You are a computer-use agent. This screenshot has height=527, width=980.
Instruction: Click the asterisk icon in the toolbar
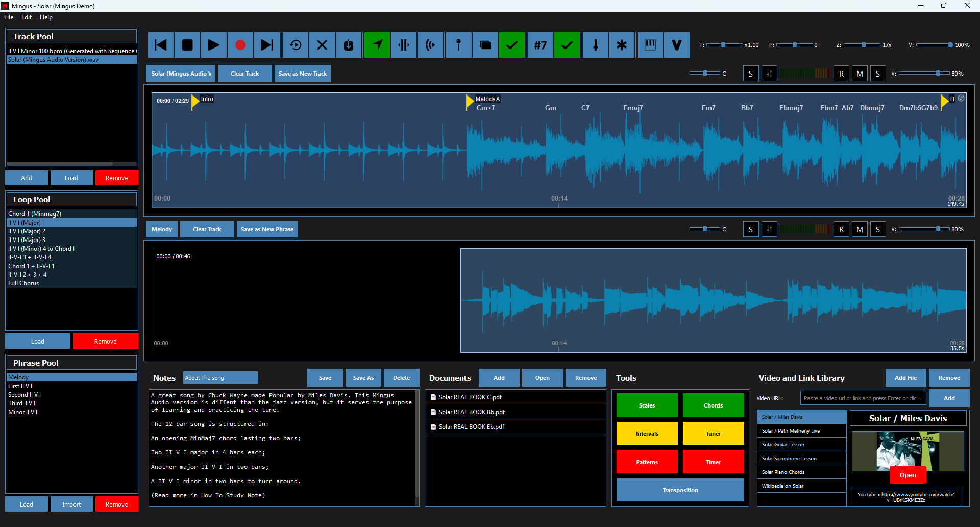point(621,45)
